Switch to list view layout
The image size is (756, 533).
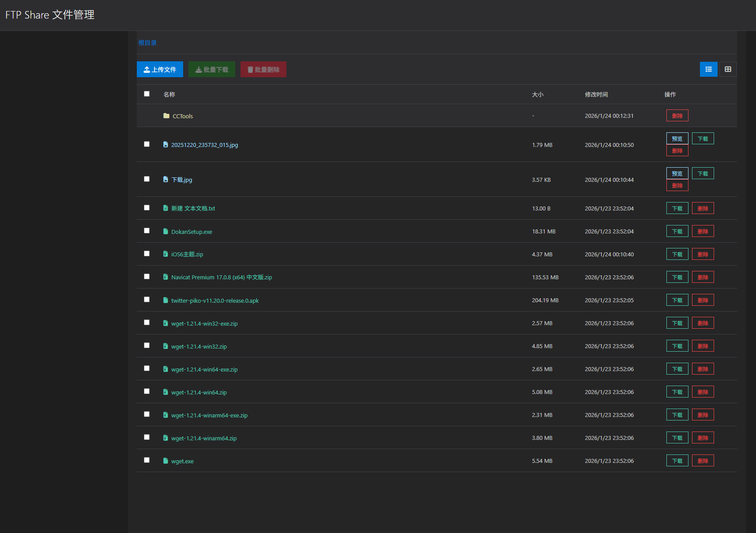tap(708, 69)
